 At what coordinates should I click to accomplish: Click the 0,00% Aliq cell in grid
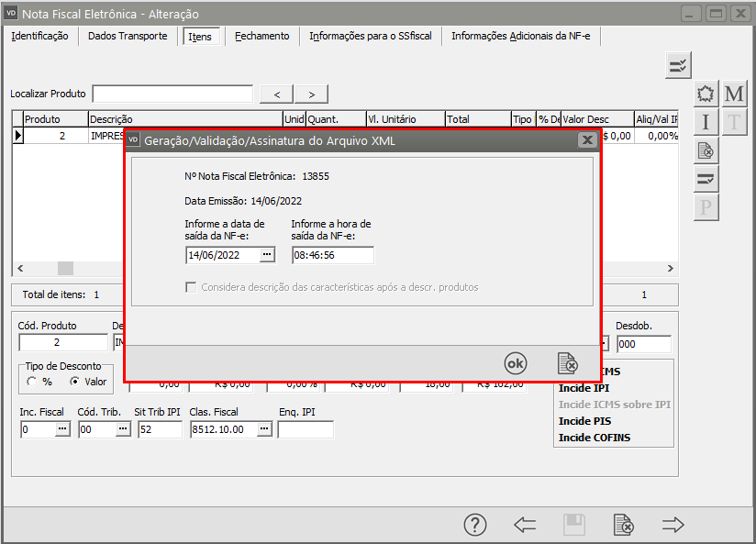coord(657,136)
